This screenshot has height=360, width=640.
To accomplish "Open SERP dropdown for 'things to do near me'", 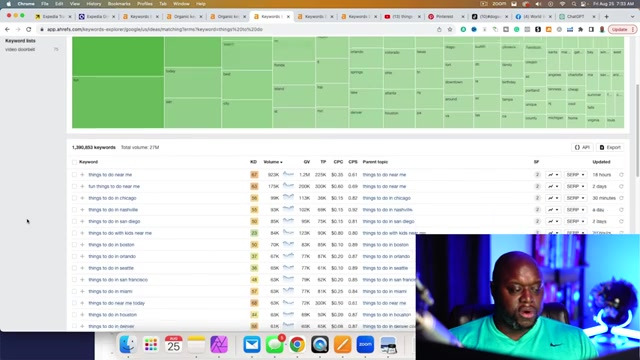I will coord(575,175).
